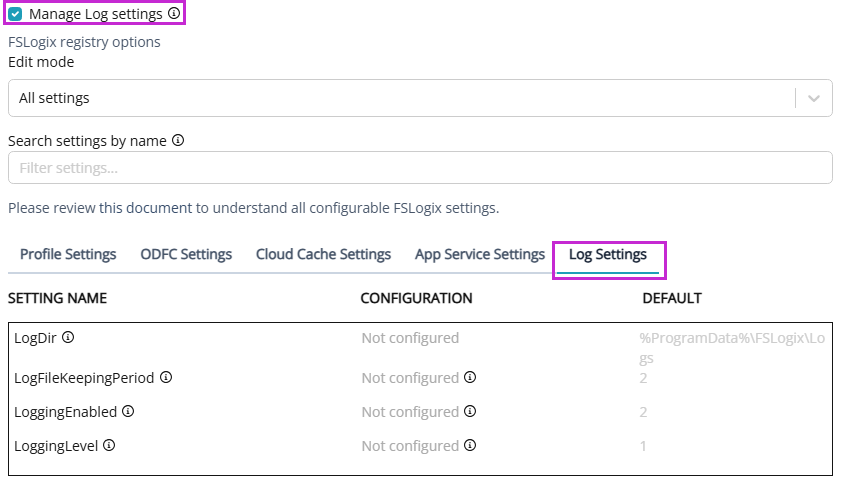
Task: Click the All settings combo box
Action: (x=400, y=98)
